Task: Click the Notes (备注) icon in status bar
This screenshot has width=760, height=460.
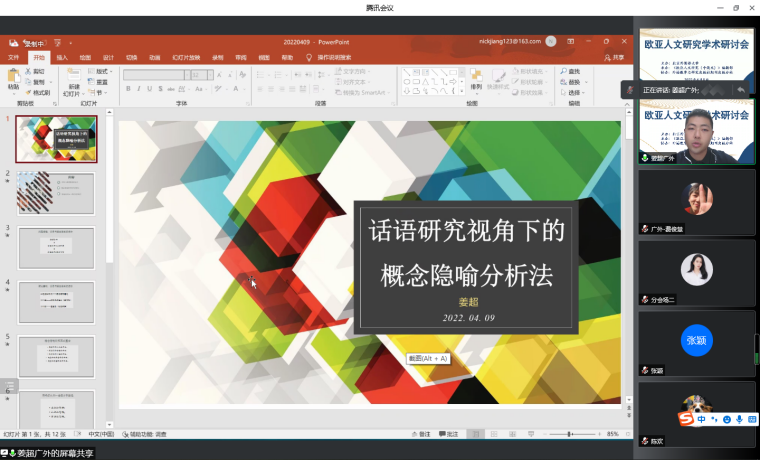Action: pyautogui.click(x=421, y=434)
